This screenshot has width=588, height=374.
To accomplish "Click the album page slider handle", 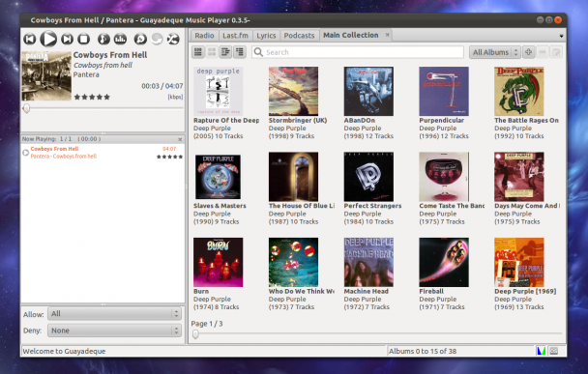I will (x=195, y=333).
